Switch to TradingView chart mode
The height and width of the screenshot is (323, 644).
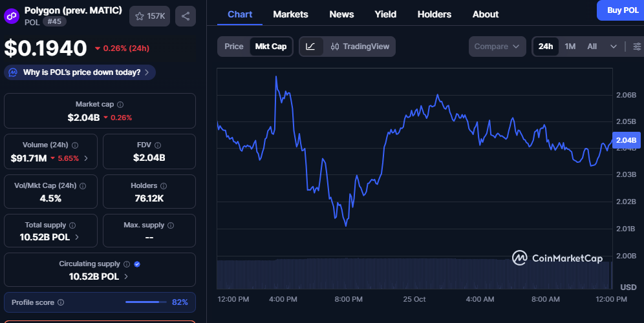(x=360, y=47)
